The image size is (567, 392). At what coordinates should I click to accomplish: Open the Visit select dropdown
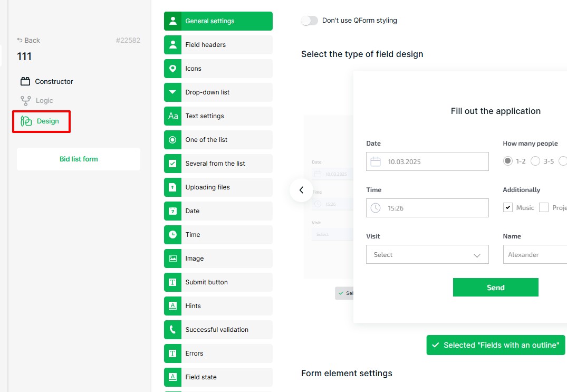click(x=427, y=254)
